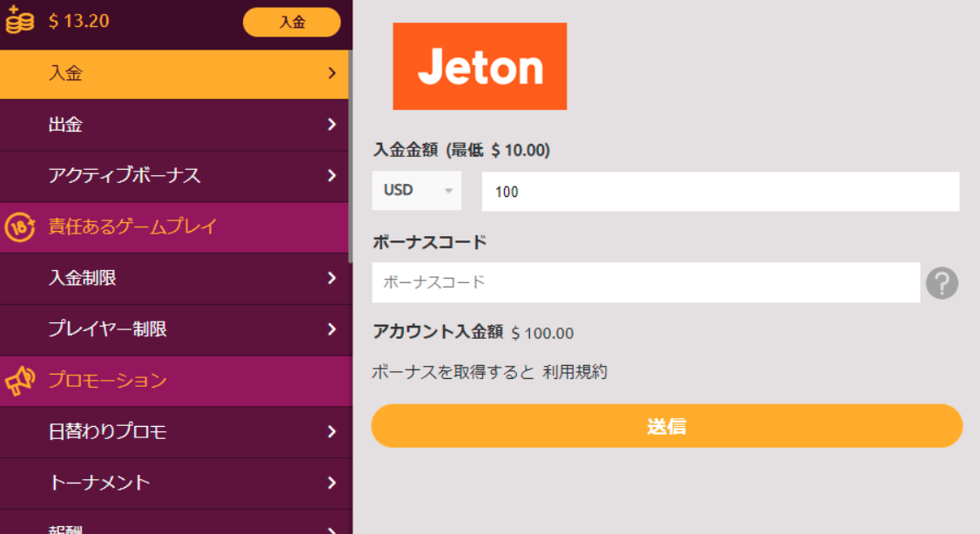The image size is (980, 534).
Task: Open トーナメント menu item
Action: pyautogui.click(x=174, y=483)
